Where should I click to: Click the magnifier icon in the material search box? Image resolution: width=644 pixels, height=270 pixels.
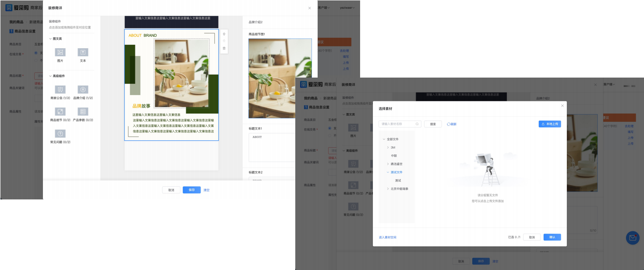coord(417,124)
